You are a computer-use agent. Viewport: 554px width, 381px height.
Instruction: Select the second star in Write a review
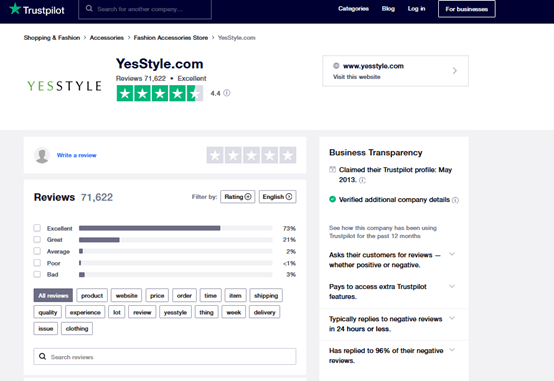click(x=233, y=155)
